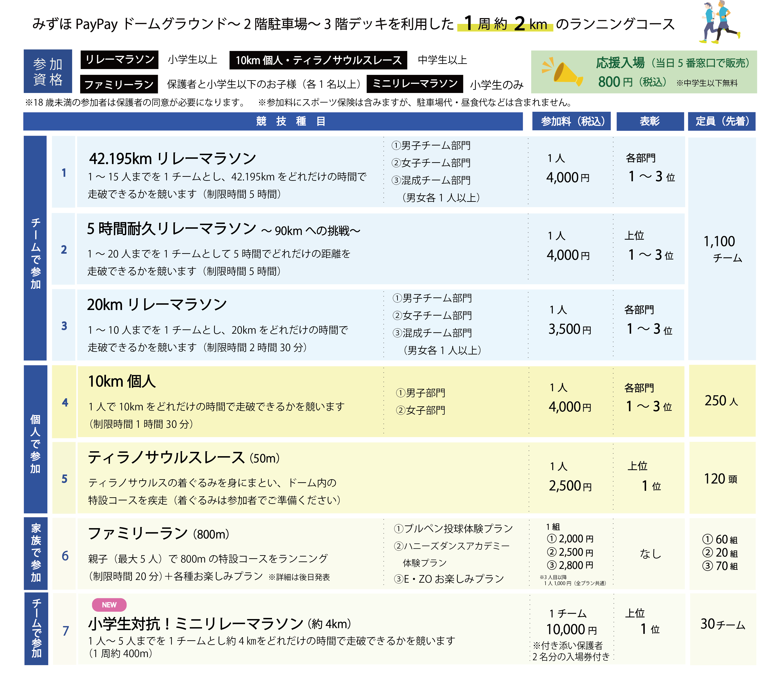Click the 42.195km リレーマラソン title
The width and height of the screenshot is (784, 681).
pos(173,159)
